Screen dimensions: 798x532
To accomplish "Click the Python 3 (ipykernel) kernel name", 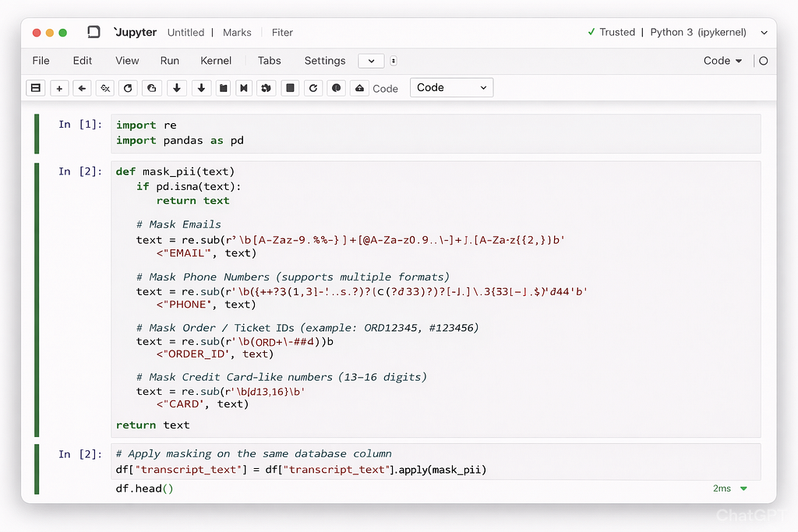I will tap(698, 32).
